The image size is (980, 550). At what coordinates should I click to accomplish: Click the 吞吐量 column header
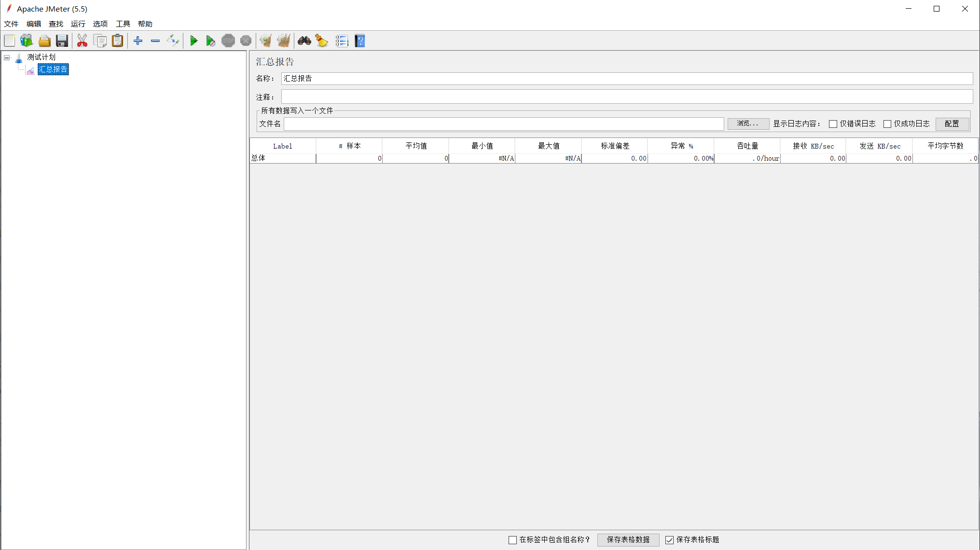(x=747, y=146)
